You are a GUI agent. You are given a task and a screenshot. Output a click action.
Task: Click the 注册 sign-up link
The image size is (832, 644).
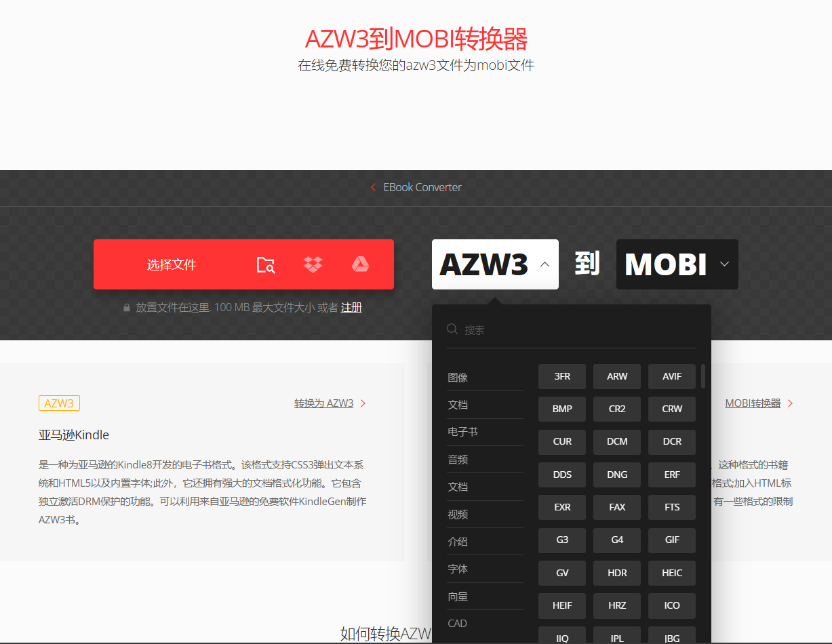[351, 308]
